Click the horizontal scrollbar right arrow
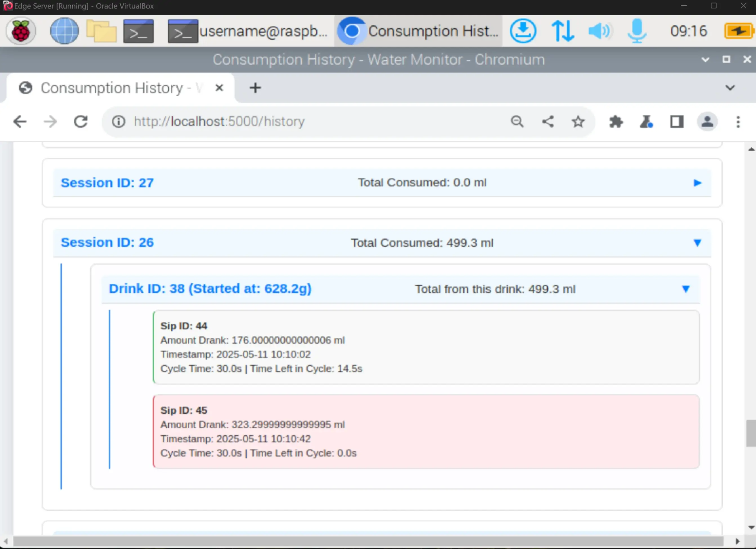This screenshot has height=549, width=756. point(738,541)
